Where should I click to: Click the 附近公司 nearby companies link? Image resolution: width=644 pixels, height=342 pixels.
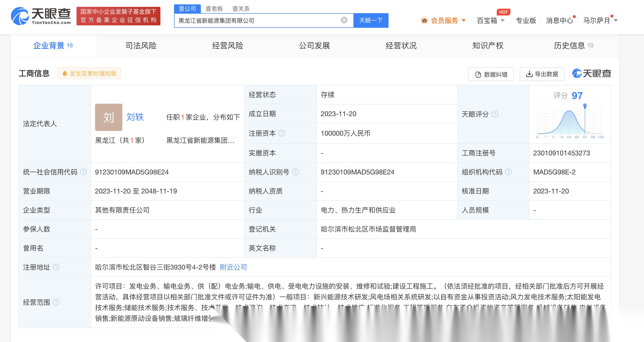tap(233, 267)
